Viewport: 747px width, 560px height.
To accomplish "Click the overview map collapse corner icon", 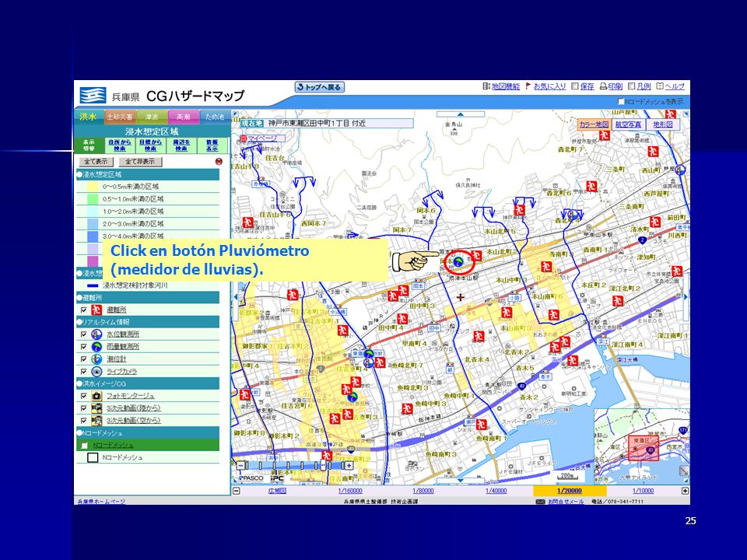I will click(x=684, y=471).
